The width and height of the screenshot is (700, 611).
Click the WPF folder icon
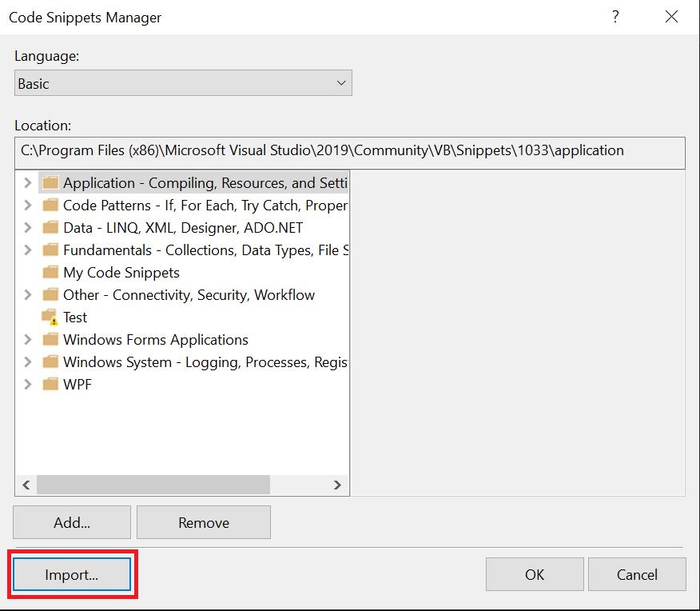click(x=50, y=385)
